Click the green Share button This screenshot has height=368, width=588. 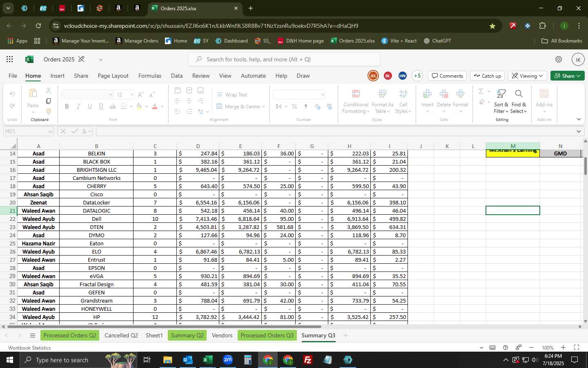(567, 76)
